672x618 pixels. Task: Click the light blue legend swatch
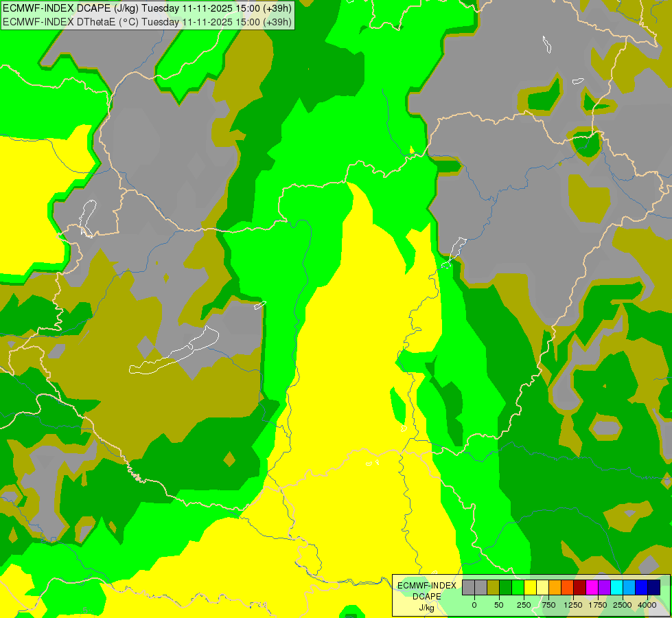coord(629,588)
